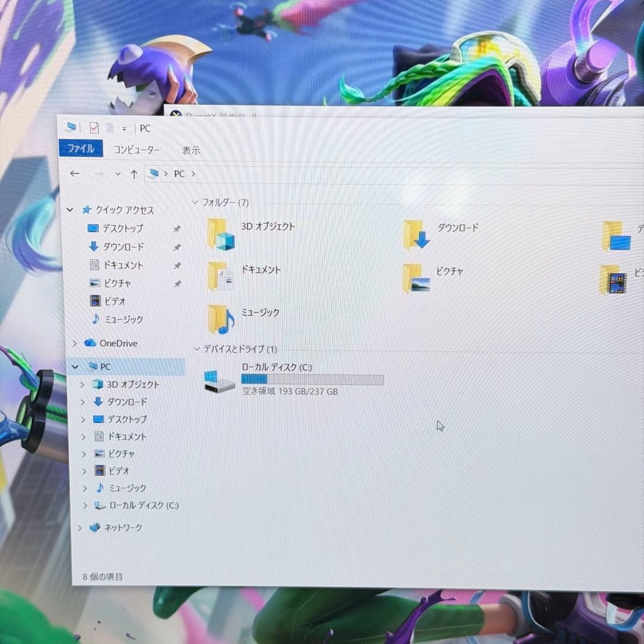The height and width of the screenshot is (644, 644).
Task: Switch to the コンピューター ribbon tab
Action: 137,150
